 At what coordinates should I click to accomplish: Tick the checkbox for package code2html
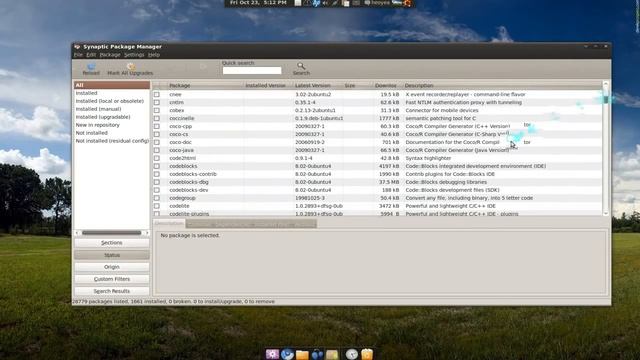pos(157,158)
